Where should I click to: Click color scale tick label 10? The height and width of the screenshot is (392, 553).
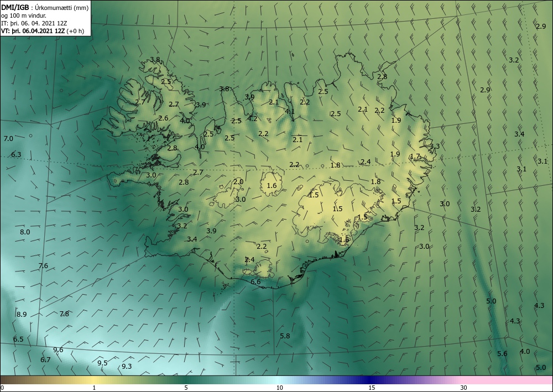280,388
